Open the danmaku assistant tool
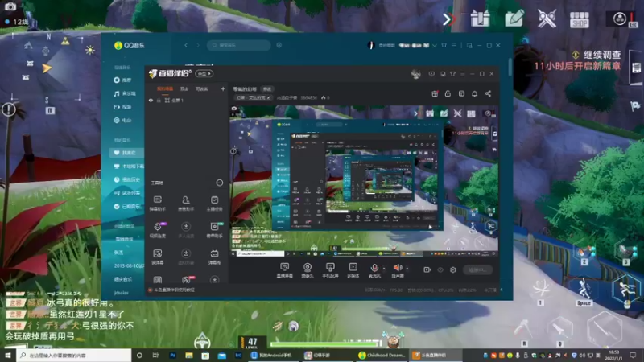 [157, 204]
